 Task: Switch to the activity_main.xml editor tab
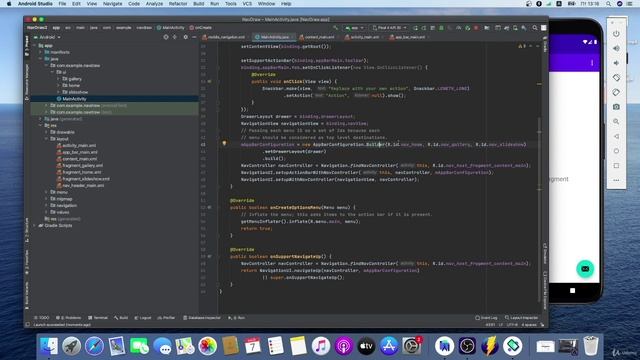(364, 37)
